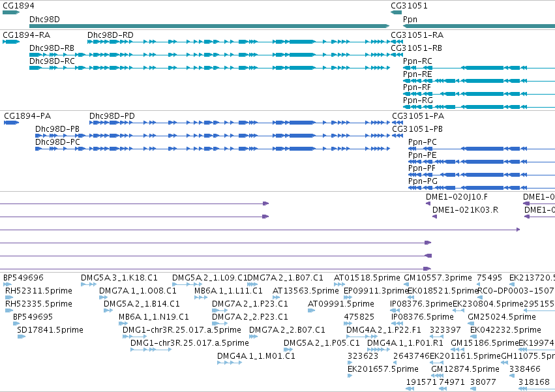Open the Ppn-RC transcript label
555x392 pixels.
tap(417, 61)
